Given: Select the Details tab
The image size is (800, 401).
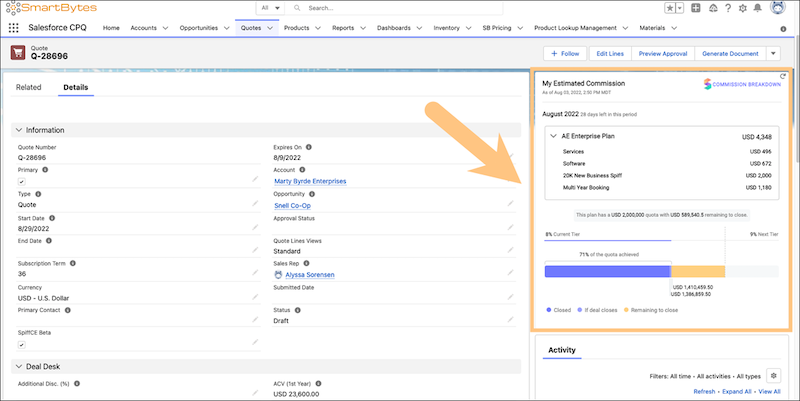Looking at the screenshot, I should (76, 87).
